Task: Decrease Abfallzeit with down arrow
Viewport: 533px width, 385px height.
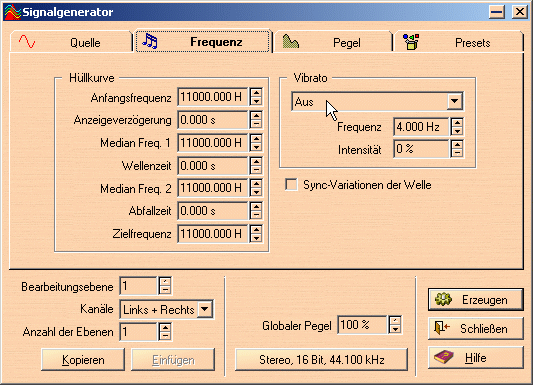Action: click(x=256, y=215)
